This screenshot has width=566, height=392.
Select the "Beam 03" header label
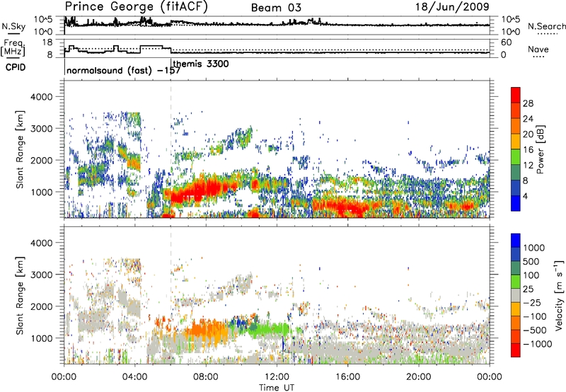(276, 8)
